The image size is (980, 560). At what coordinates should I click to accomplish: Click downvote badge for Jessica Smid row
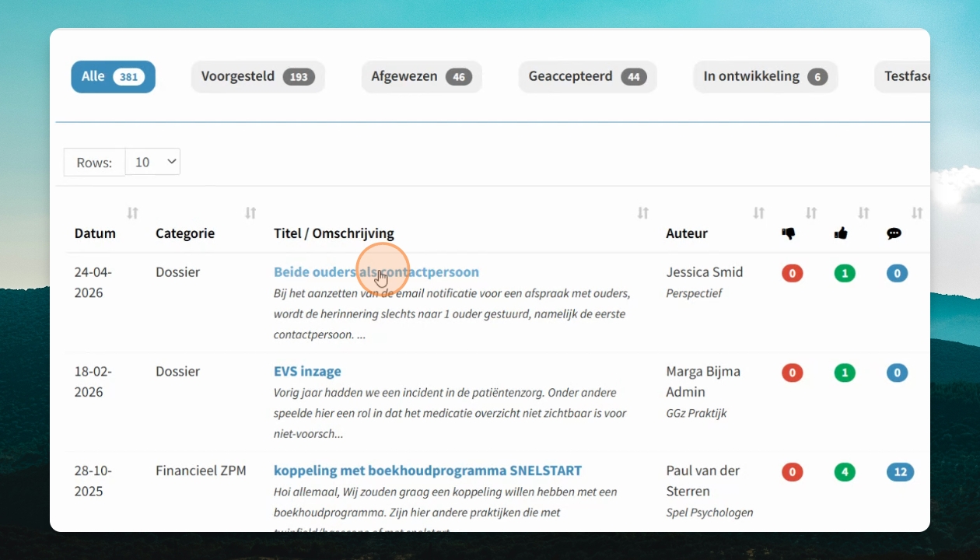coord(793,273)
